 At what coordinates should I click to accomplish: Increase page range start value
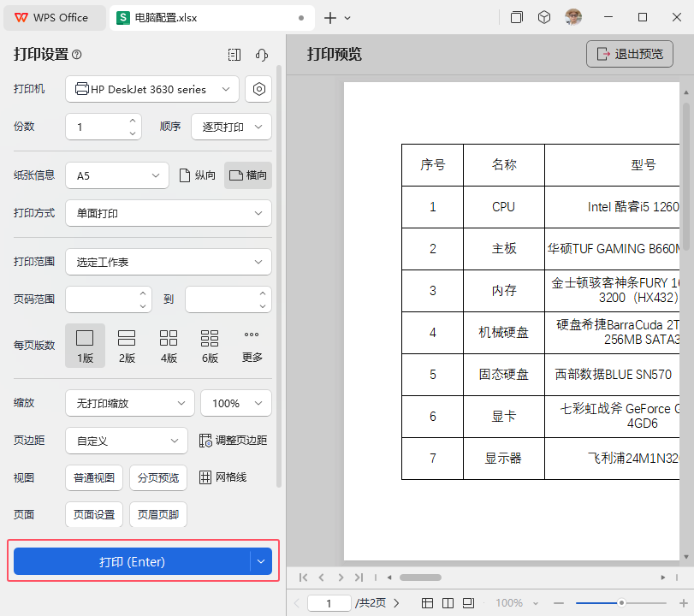tap(143, 293)
